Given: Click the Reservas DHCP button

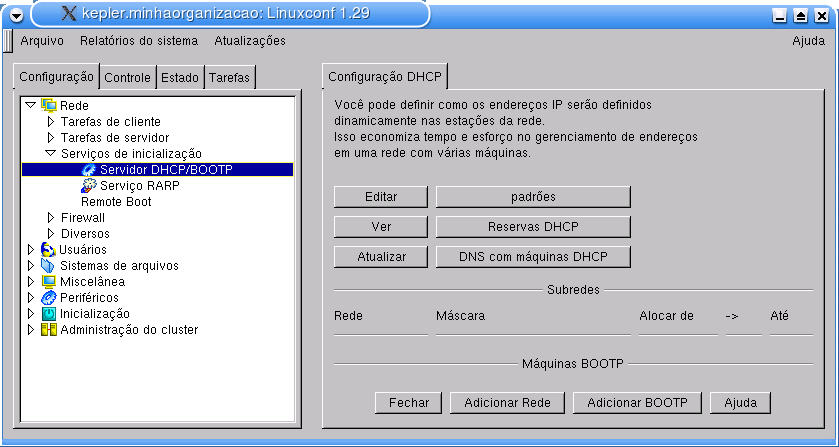Looking at the screenshot, I should pos(533,226).
